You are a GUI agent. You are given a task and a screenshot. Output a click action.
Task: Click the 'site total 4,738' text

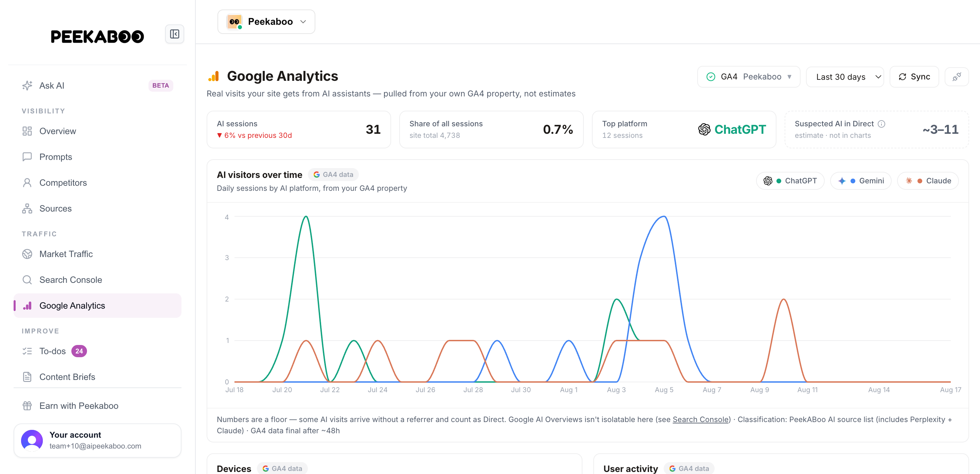[x=435, y=135]
